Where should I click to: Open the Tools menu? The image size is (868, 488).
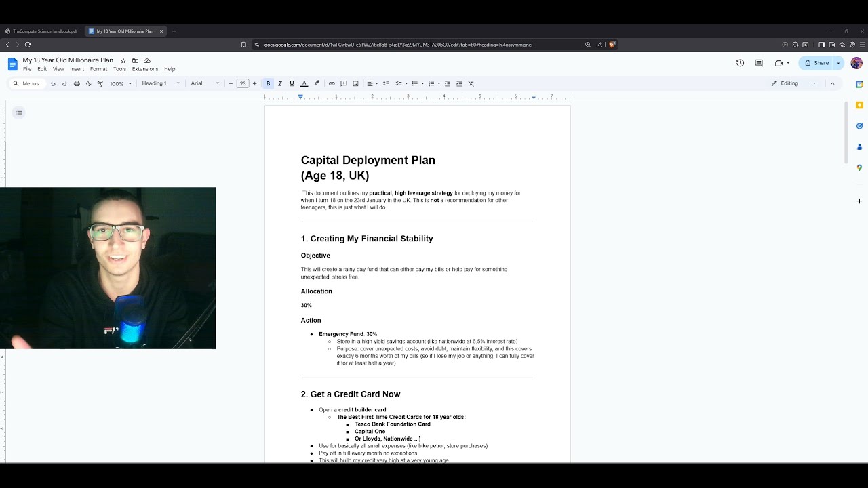pyautogui.click(x=119, y=69)
